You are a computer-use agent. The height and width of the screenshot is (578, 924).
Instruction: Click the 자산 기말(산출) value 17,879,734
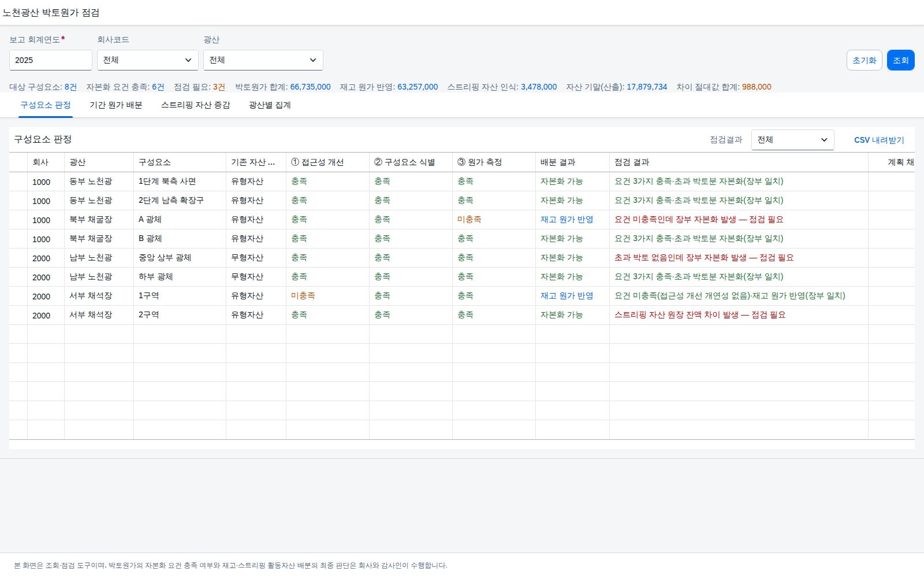tap(647, 87)
